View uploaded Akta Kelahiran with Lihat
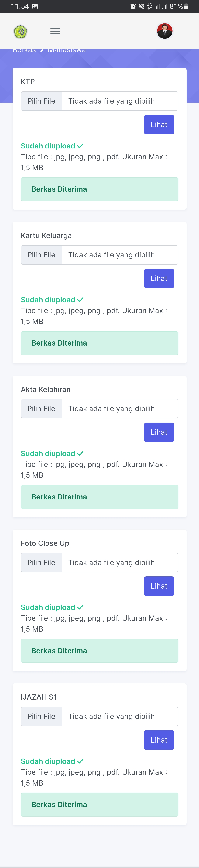The height and width of the screenshot is (868, 199). 159,432
